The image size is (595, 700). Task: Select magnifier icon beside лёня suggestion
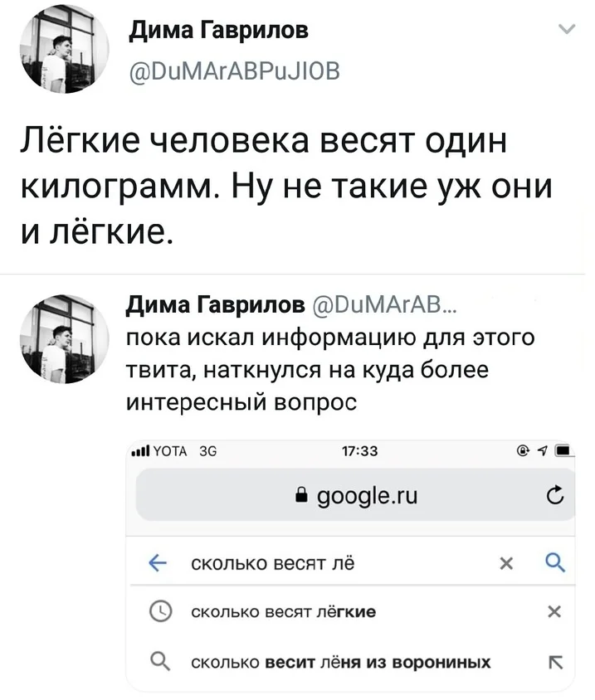[160, 662]
